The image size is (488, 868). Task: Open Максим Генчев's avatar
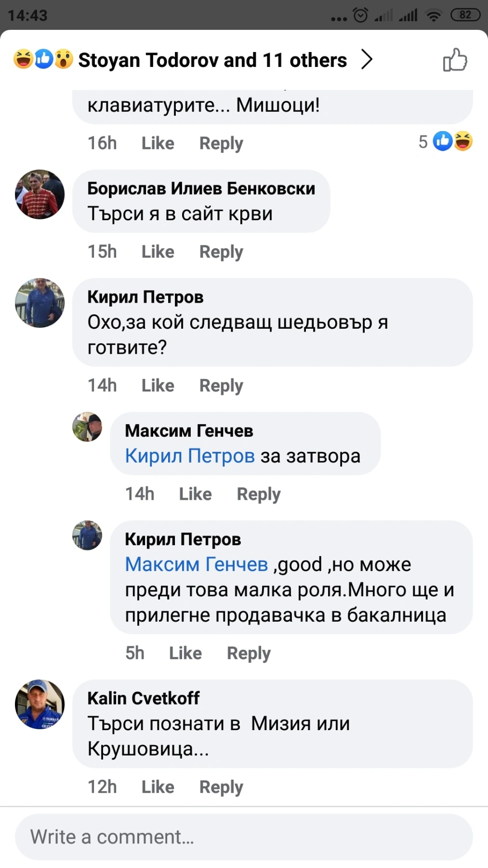tap(87, 427)
